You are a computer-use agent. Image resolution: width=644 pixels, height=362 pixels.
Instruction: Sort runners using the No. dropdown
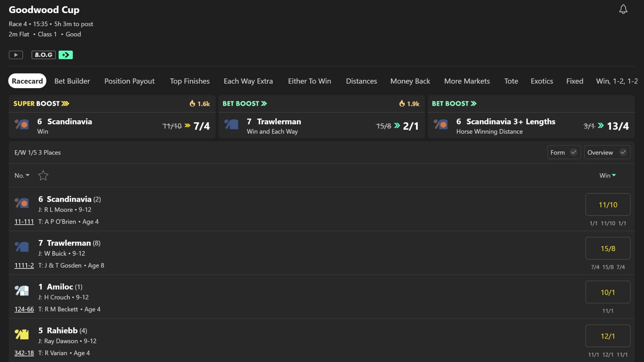tap(22, 175)
